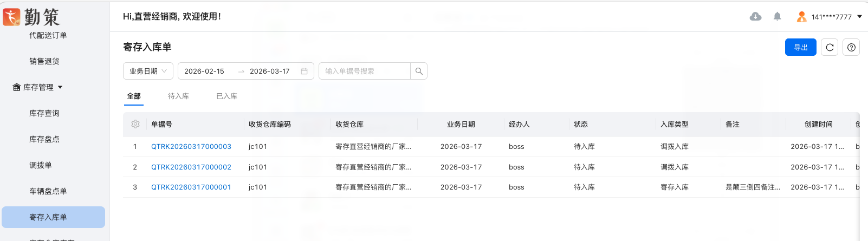Screen dimensions: 868x241
Task: Select the start date 2026-02-15 field
Action: click(204, 71)
